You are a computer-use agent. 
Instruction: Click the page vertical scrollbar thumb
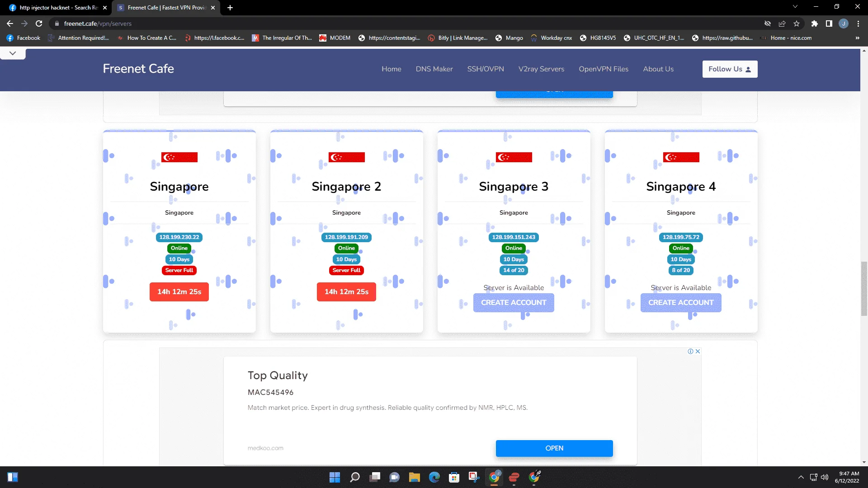point(864,288)
